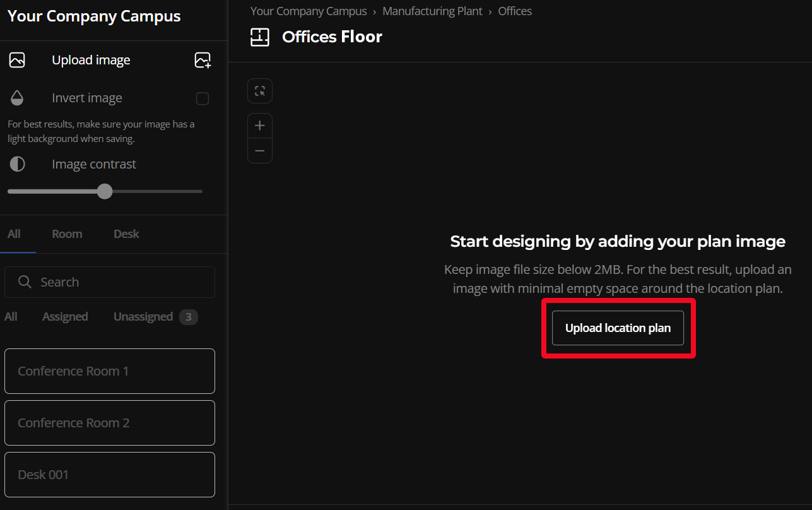Open the Manufacturing Plant breadcrumb link

432,11
